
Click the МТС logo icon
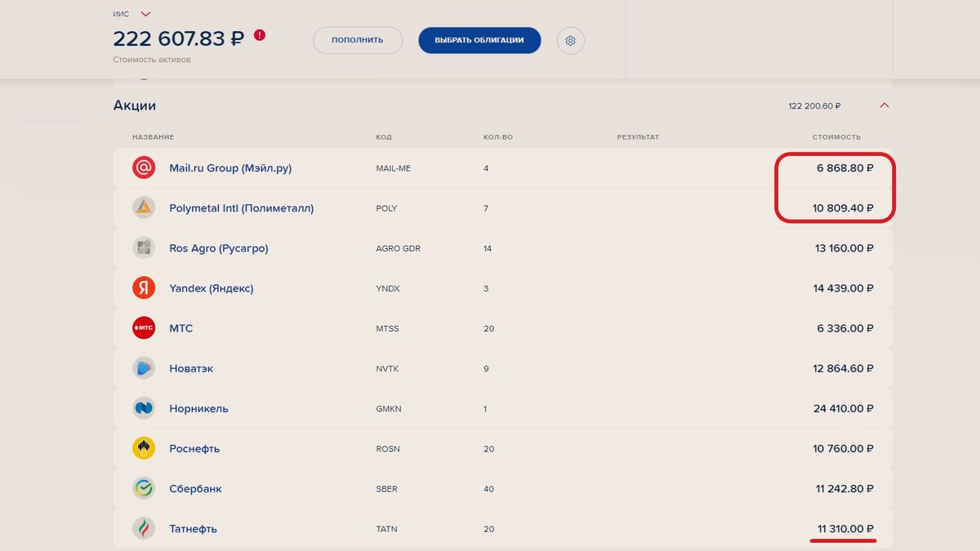point(144,328)
